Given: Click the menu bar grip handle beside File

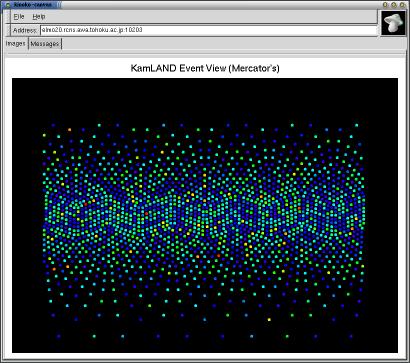Looking at the screenshot, I should point(8,17).
